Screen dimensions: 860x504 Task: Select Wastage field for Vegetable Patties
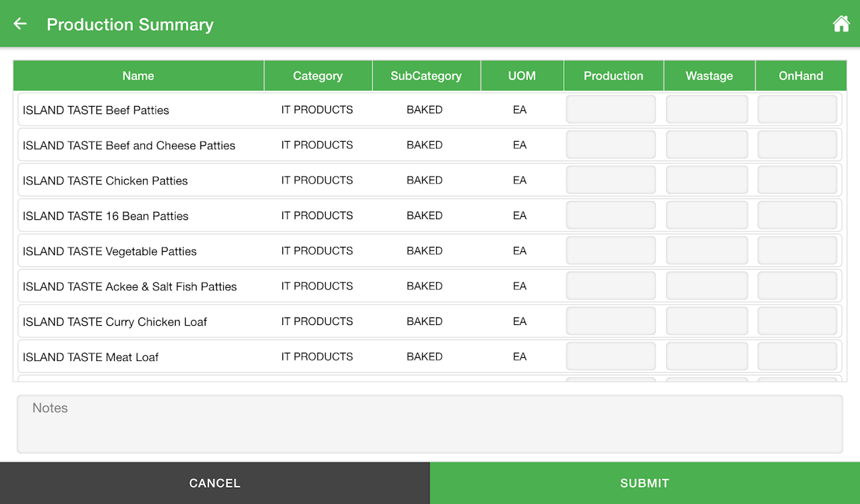(707, 251)
